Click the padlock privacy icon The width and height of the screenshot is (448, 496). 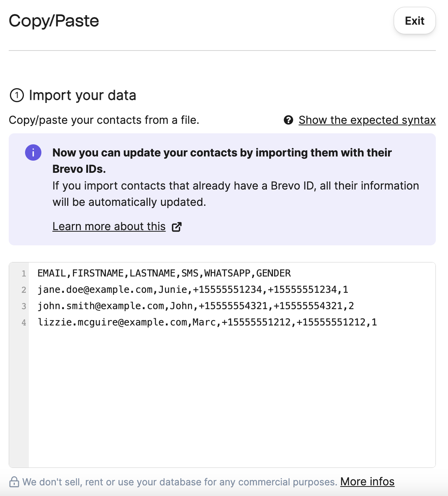14,482
